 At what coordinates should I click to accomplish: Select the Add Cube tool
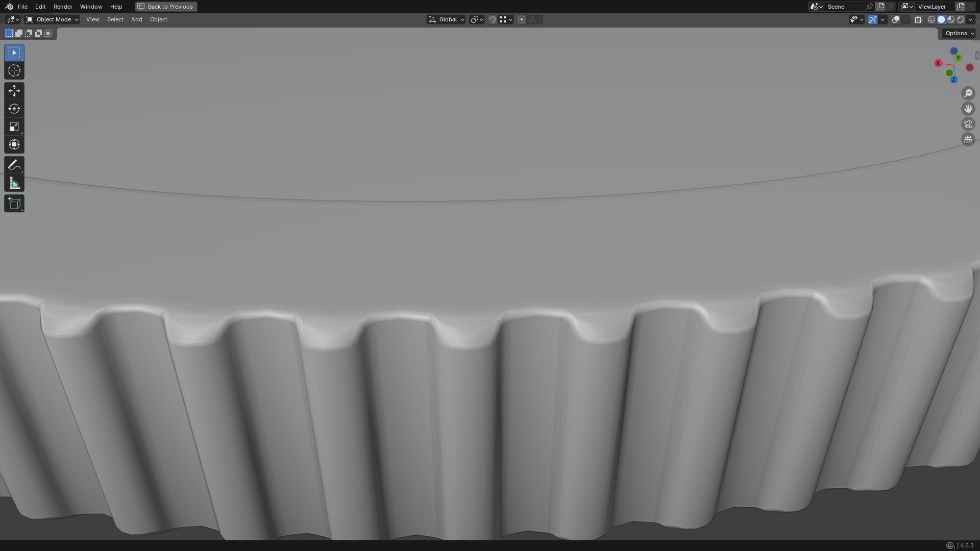point(14,204)
